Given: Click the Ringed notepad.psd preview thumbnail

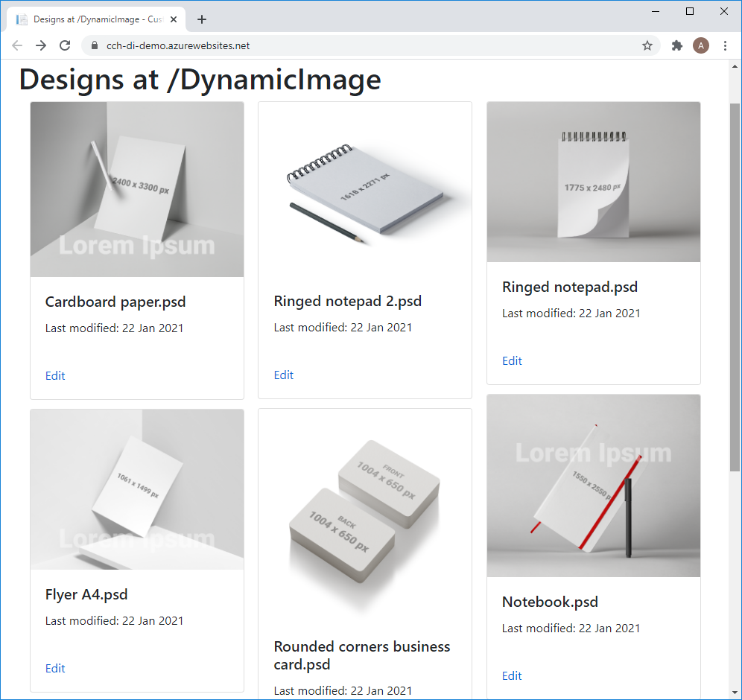Looking at the screenshot, I should [x=594, y=182].
